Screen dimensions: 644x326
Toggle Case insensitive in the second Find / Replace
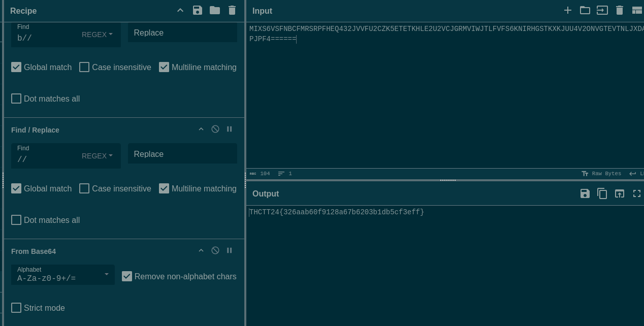coord(84,188)
